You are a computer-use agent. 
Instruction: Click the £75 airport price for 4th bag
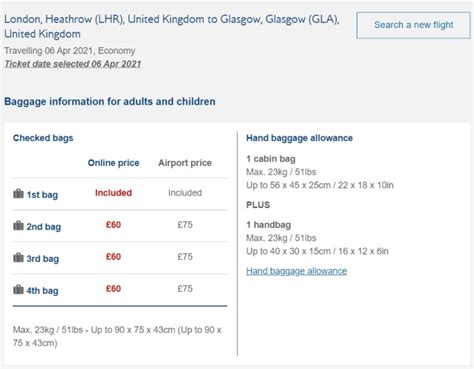coord(185,289)
